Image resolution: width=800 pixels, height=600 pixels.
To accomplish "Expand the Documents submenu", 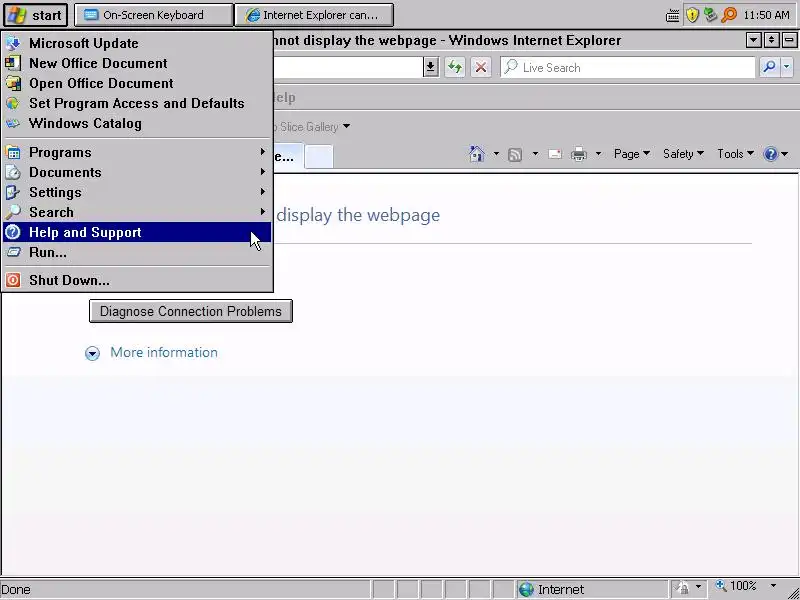I will 137,172.
